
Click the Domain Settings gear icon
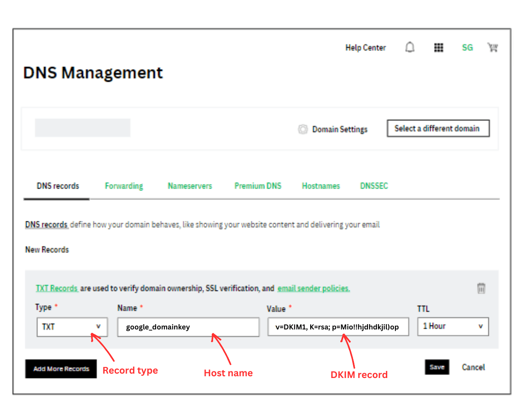(303, 129)
